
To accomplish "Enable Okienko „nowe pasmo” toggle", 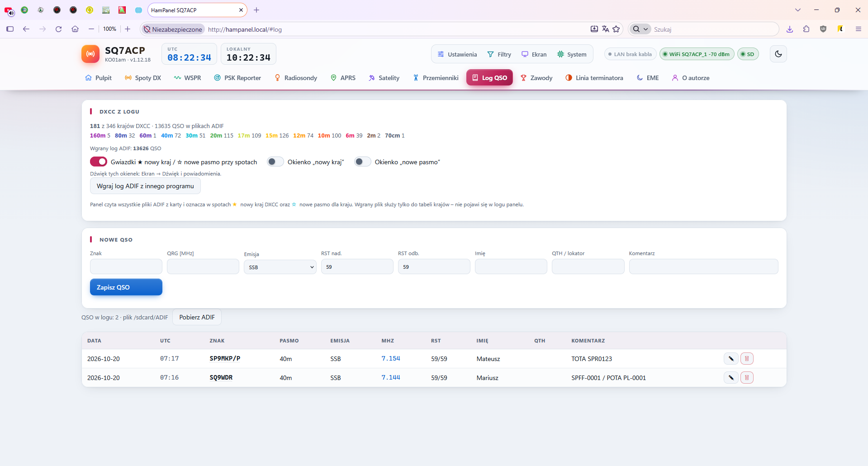I will (363, 162).
